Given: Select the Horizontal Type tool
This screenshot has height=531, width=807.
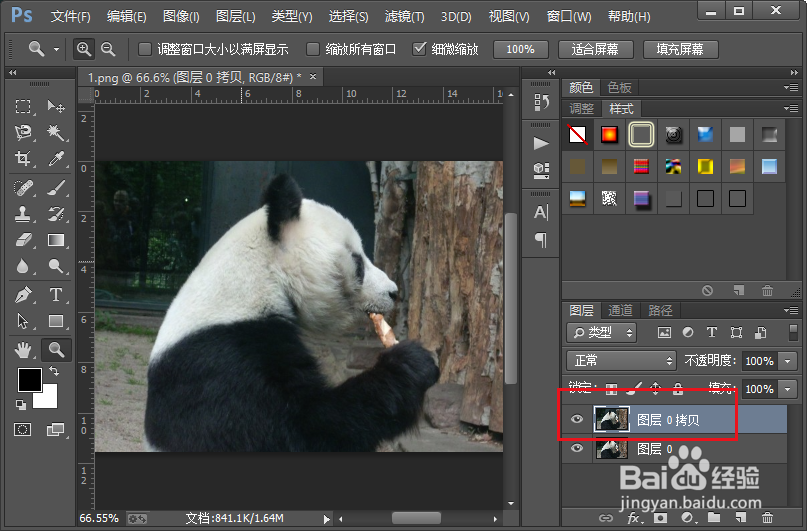Looking at the screenshot, I should tap(56, 295).
